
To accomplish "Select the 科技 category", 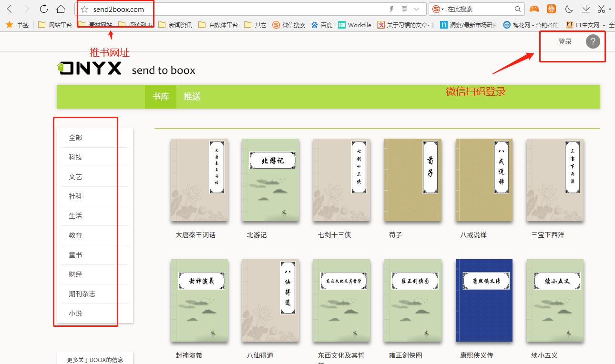I will click(x=95, y=157).
